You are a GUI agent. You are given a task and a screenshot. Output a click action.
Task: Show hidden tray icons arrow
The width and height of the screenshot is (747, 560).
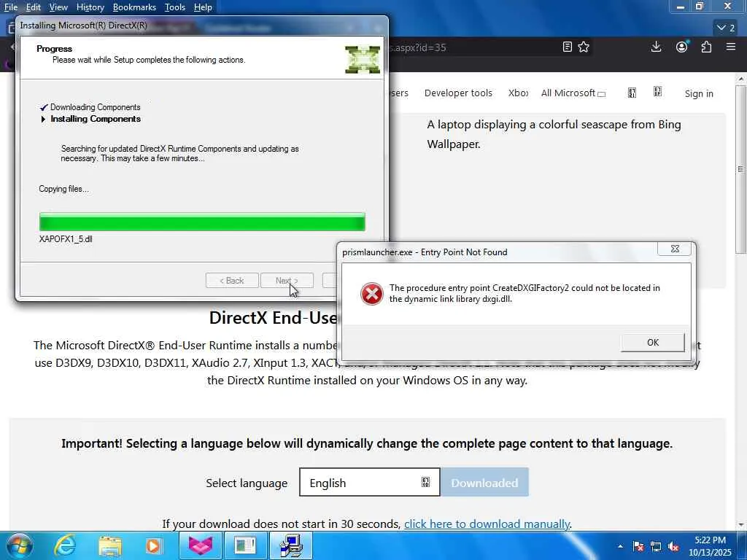620,546
